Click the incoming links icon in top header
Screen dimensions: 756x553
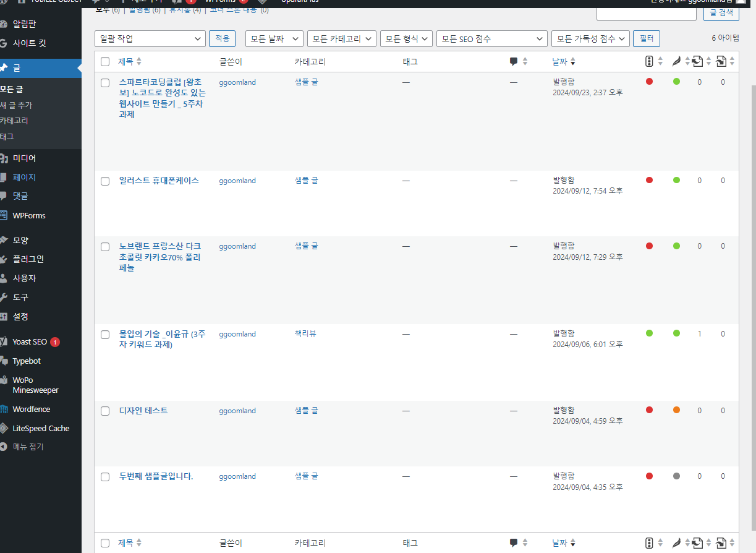[721, 61]
